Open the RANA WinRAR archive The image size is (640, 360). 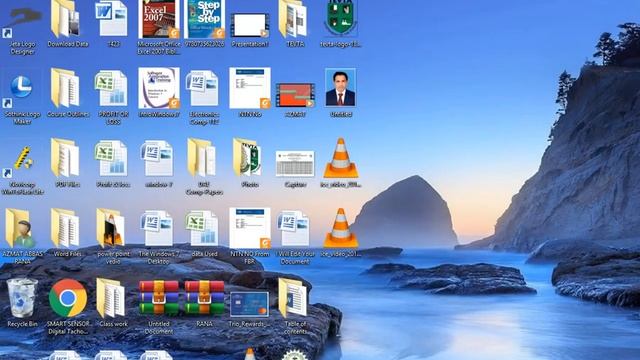(204, 304)
